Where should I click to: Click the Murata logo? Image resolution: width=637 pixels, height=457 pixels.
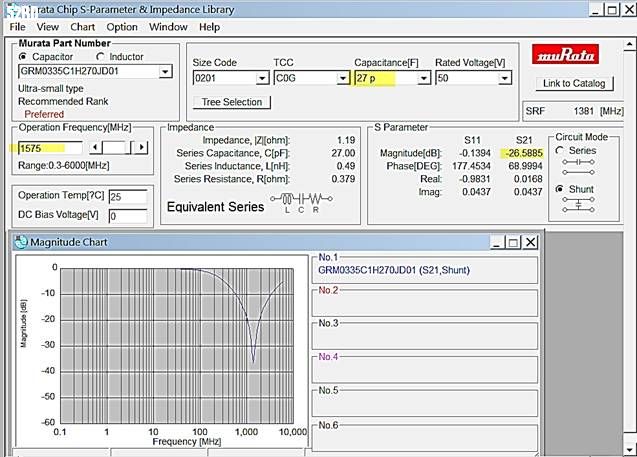[x=565, y=54]
